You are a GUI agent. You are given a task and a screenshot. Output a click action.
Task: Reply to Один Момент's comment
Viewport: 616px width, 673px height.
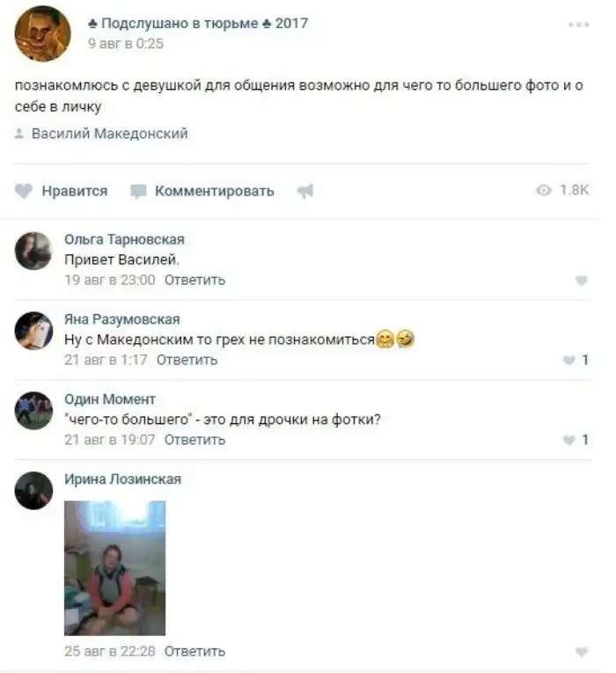pyautogui.click(x=194, y=440)
